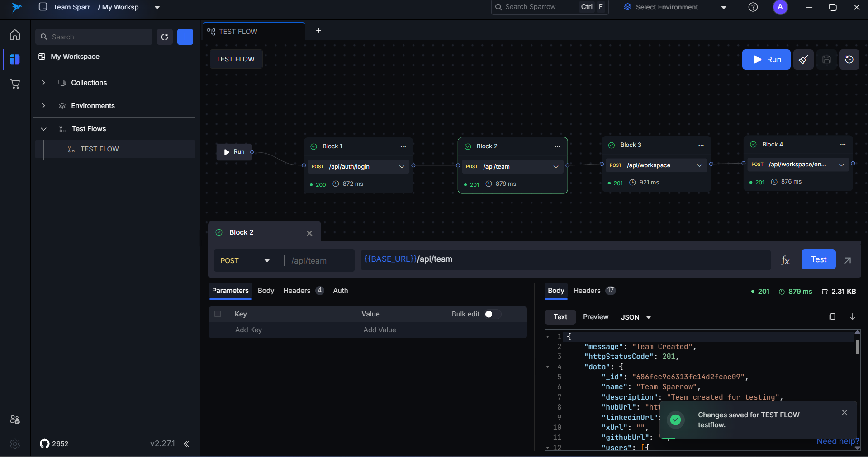Open the marketplace cart sidebar icon
Image resolution: width=868 pixels, height=457 pixels.
pos(15,84)
